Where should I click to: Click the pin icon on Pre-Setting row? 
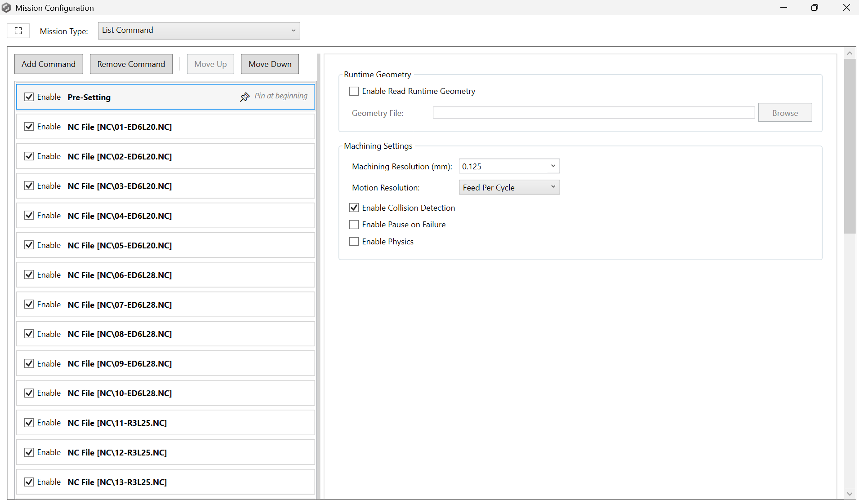click(245, 97)
